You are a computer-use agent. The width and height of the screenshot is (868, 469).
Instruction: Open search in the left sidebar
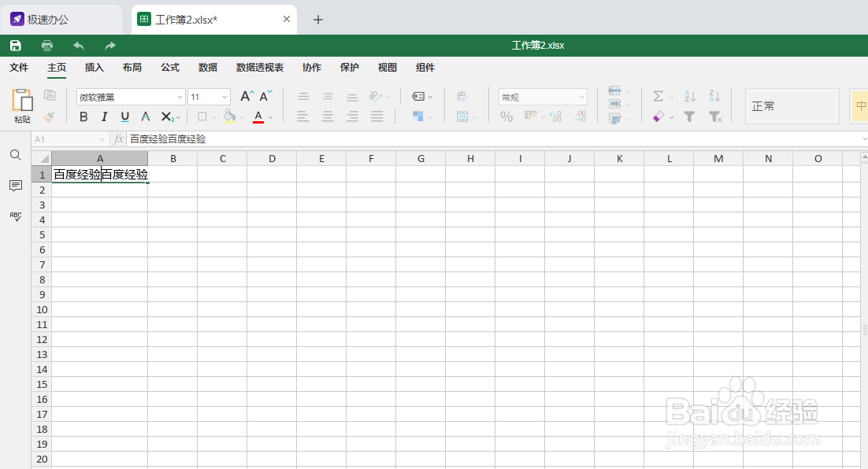[16, 155]
